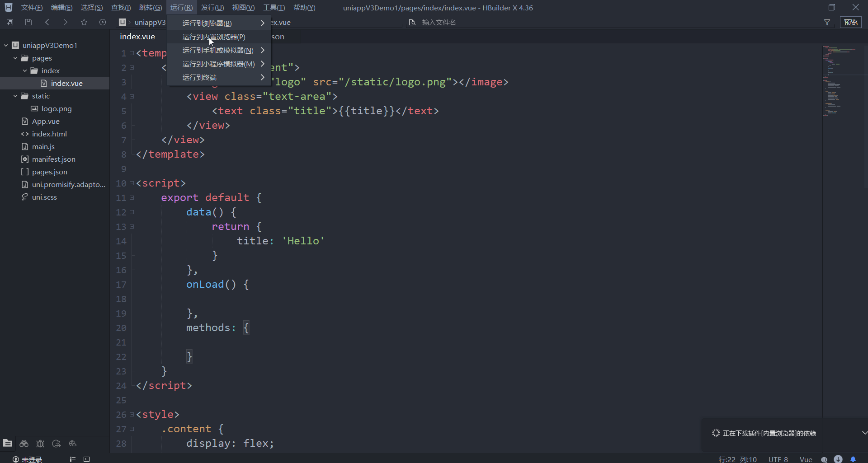Open uni.scss in the file tree
This screenshot has width=868, height=463.
coord(44,197)
